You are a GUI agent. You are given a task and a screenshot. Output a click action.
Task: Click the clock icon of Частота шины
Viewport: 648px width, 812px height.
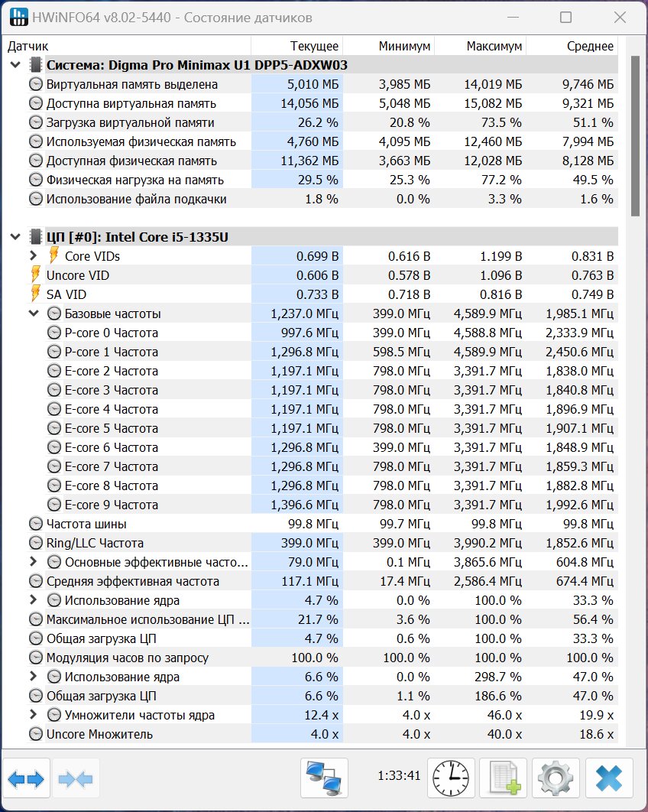tap(36, 524)
